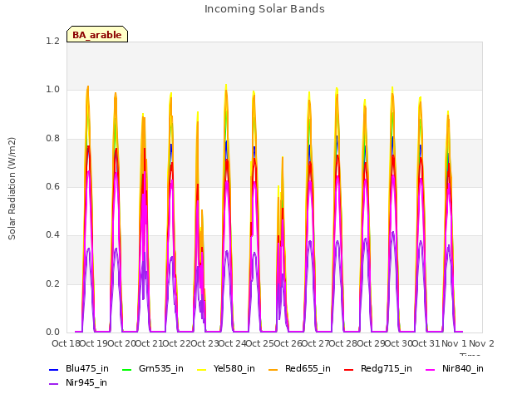This screenshot has width=532, height=399.
Task: Select the Red655_in legend label
Action: pyautogui.click(x=308, y=368)
